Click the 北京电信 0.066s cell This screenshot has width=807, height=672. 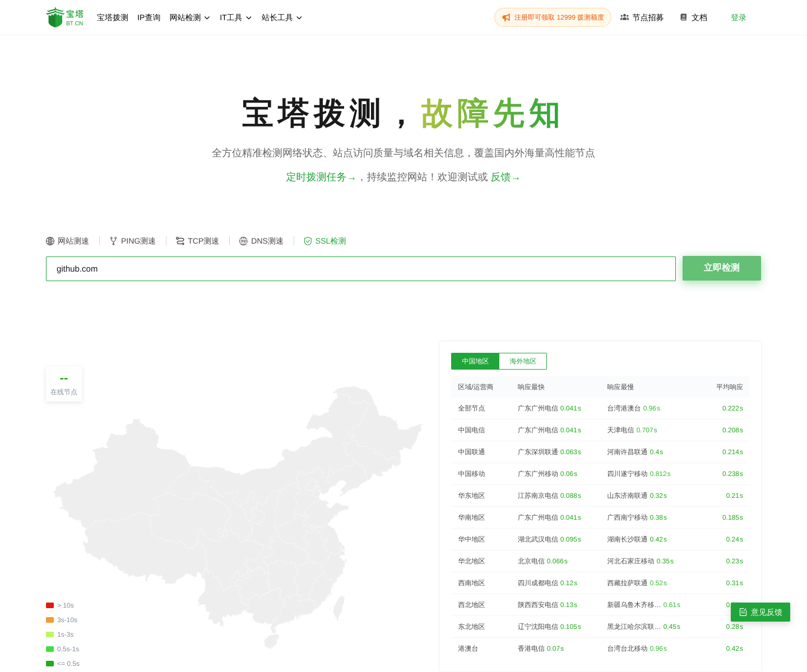tap(542, 561)
